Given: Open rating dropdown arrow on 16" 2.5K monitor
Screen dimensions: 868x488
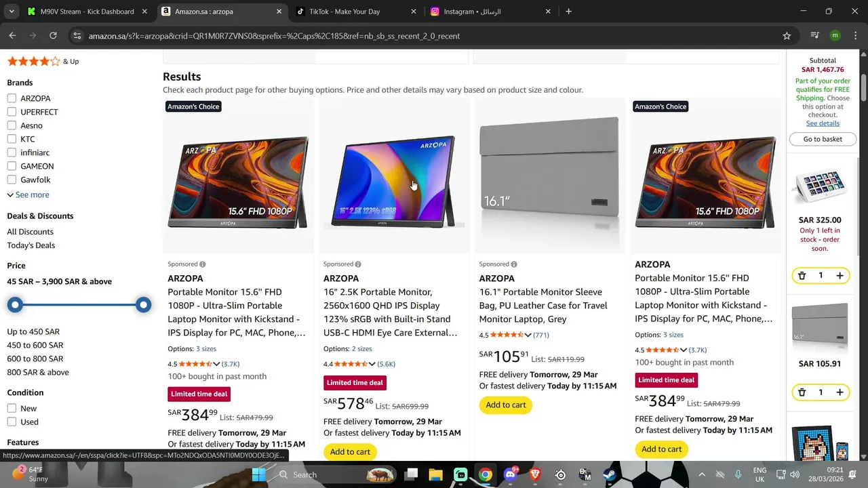Looking at the screenshot, I should (372, 364).
